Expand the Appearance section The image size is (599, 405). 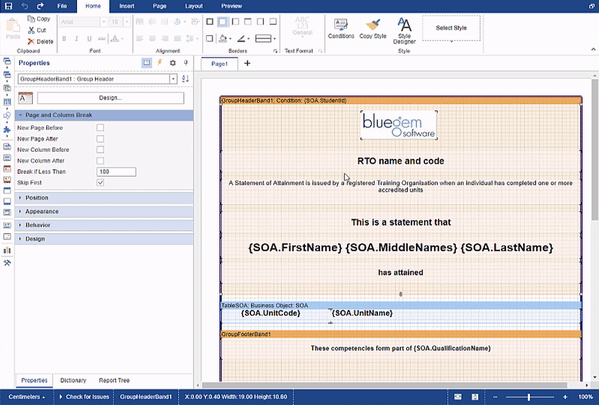coord(104,212)
